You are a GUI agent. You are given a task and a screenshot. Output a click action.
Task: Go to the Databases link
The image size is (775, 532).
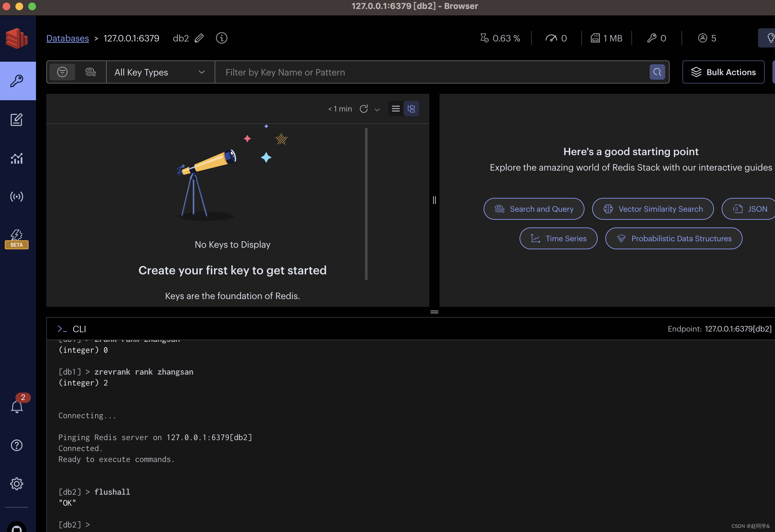pyautogui.click(x=67, y=38)
